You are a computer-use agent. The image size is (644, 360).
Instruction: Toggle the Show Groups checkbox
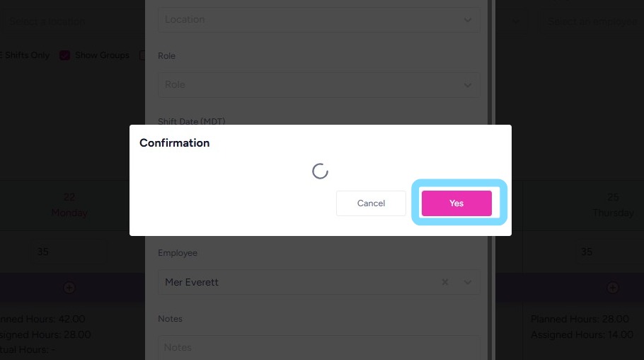pyautogui.click(x=64, y=55)
